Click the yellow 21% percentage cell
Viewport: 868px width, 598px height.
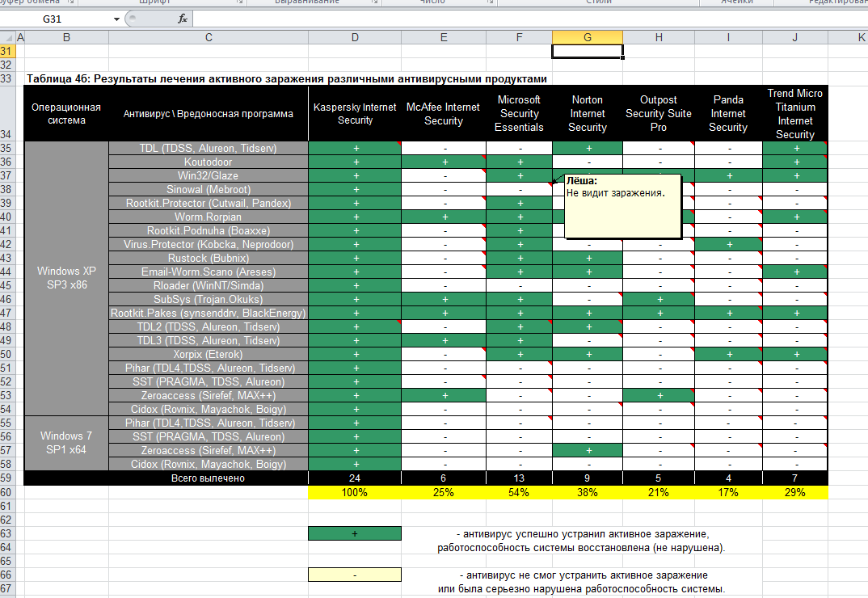tap(659, 492)
